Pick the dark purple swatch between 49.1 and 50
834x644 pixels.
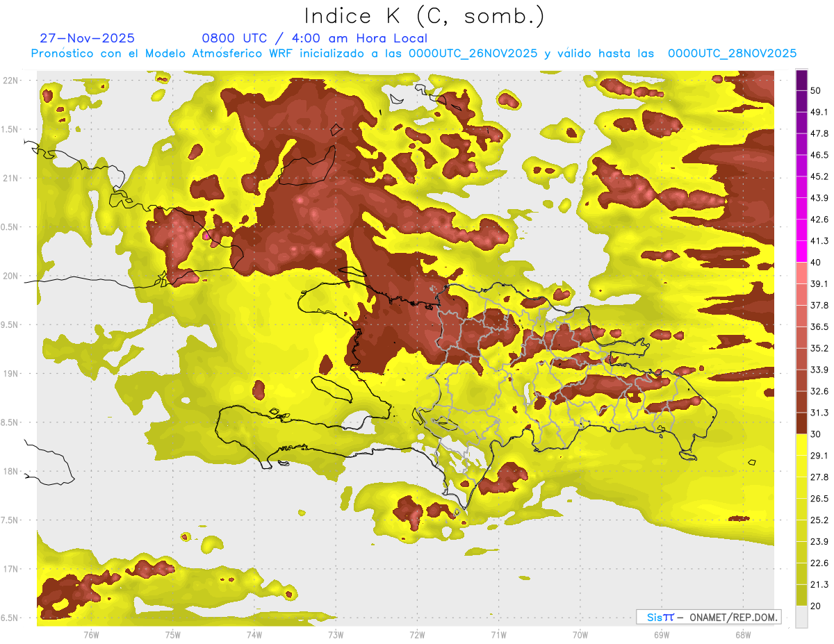pyautogui.click(x=801, y=101)
